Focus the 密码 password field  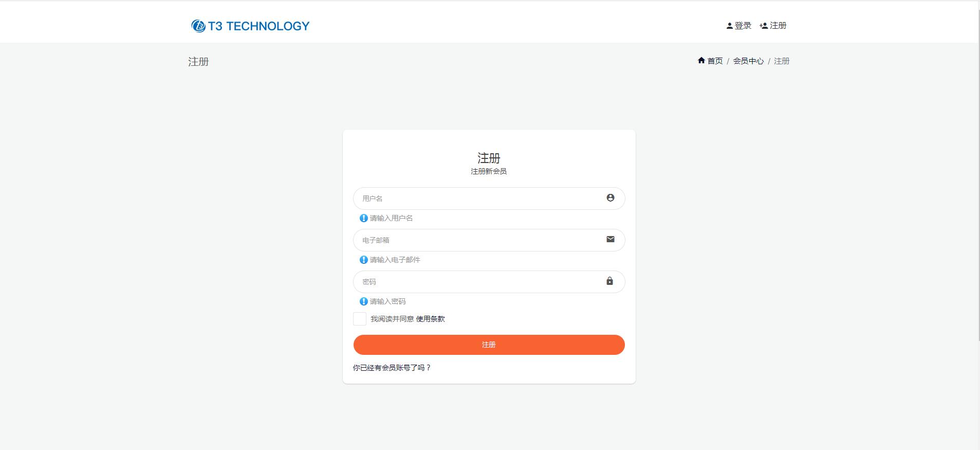tap(489, 282)
